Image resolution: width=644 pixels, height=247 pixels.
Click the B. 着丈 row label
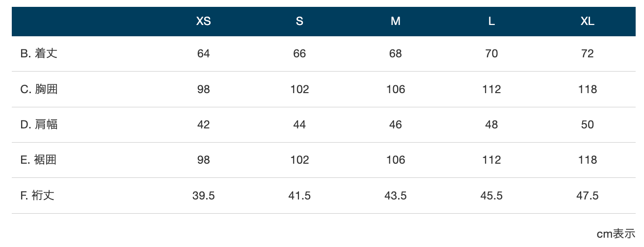coord(39,53)
